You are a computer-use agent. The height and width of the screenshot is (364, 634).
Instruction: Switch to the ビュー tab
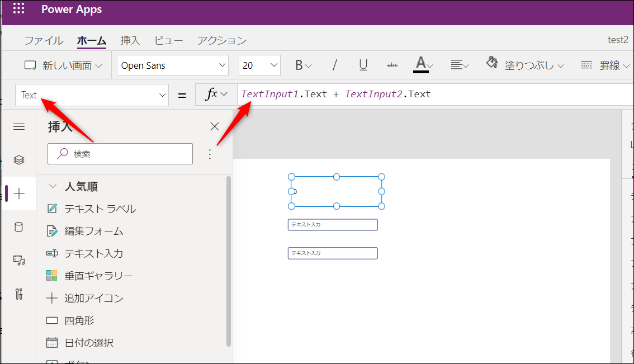[x=169, y=40]
